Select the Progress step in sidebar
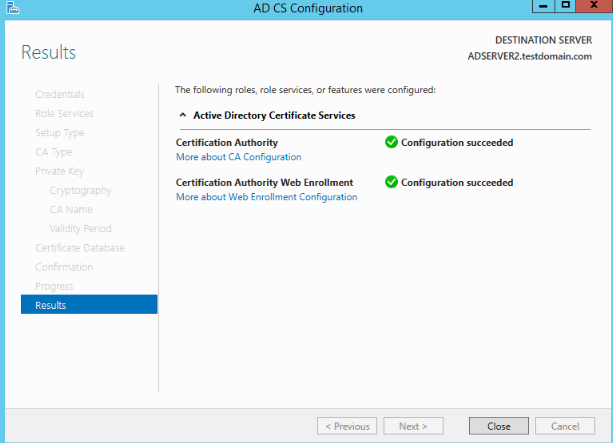 (x=54, y=286)
